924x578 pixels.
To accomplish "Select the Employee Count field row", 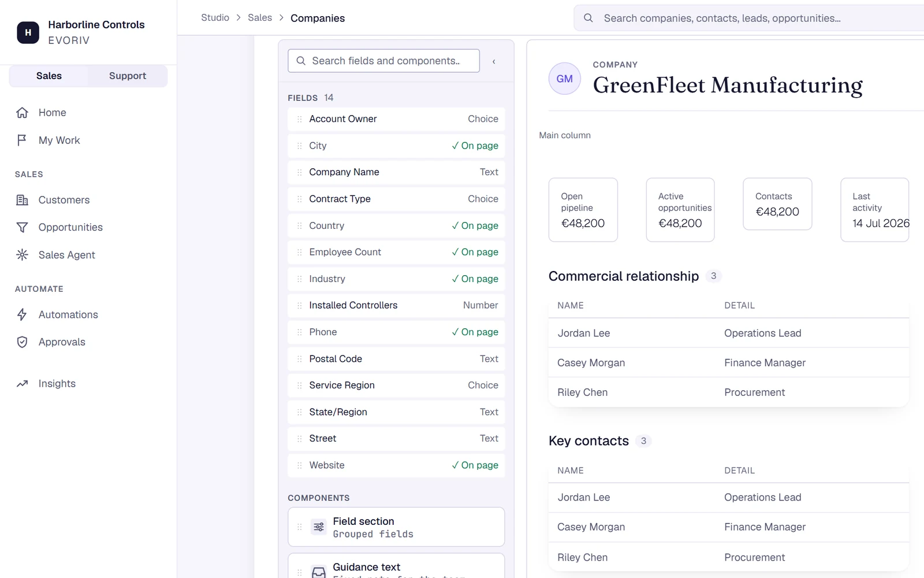I will pos(396,252).
